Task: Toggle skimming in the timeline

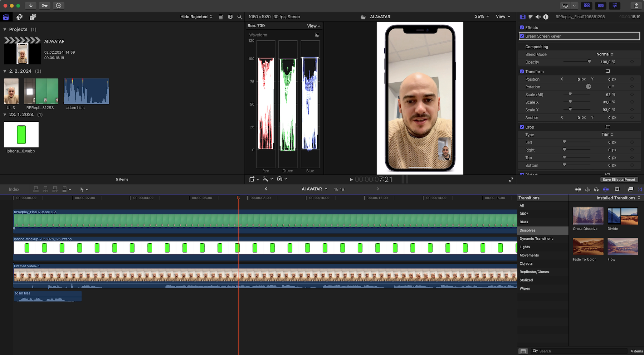Action: click(x=578, y=189)
